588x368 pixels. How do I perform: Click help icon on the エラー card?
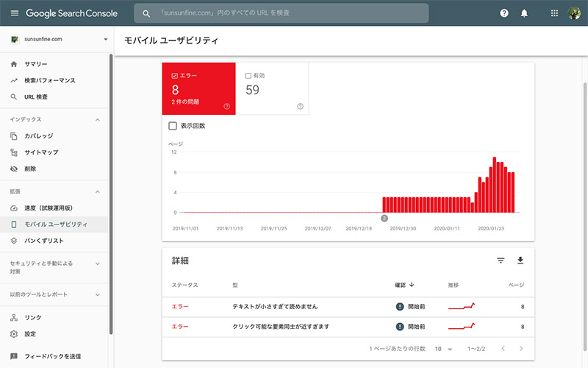tap(226, 106)
